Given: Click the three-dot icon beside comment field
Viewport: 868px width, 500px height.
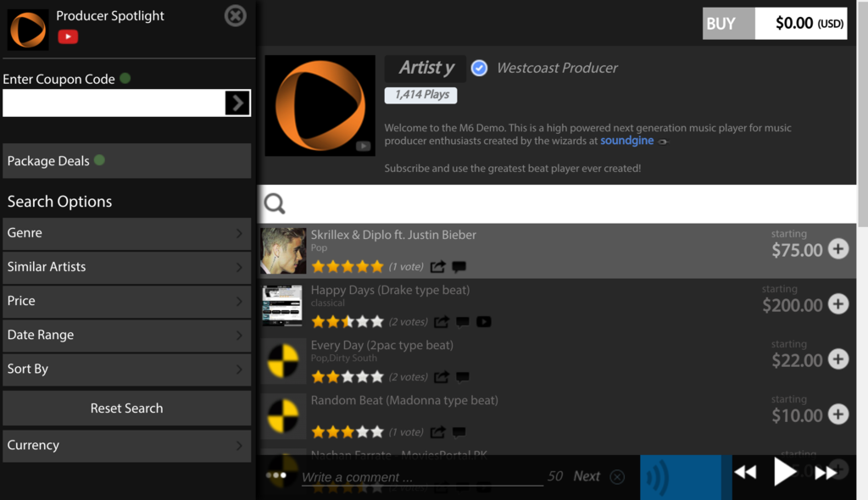Looking at the screenshot, I should click(x=276, y=475).
